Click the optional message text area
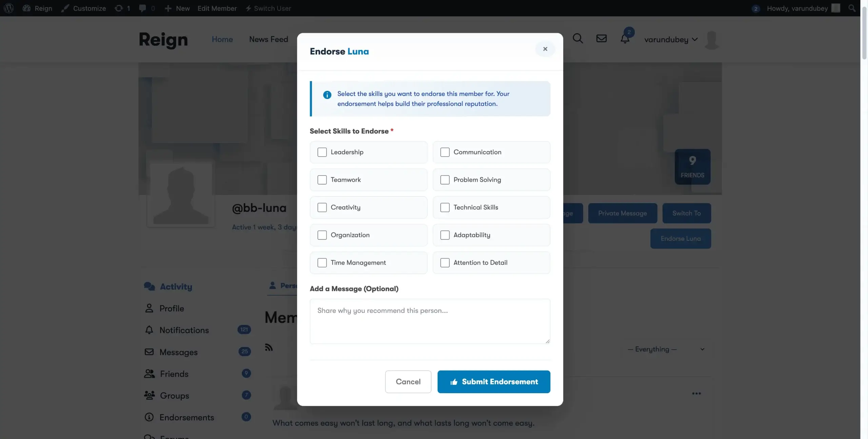868x439 pixels. (x=430, y=321)
